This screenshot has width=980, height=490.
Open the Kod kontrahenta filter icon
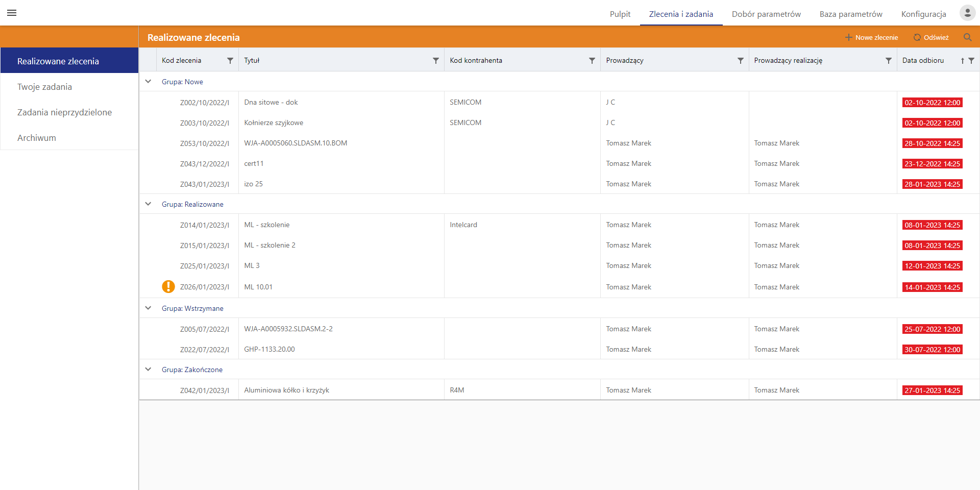click(x=592, y=61)
